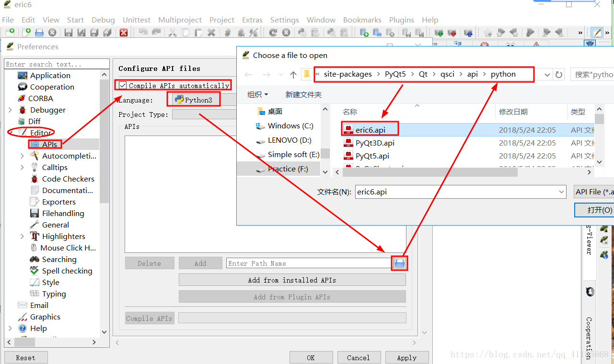This screenshot has width=614, height=364.
Task: Click the Preferences tree horizontal scrollbar
Action: coord(24,342)
